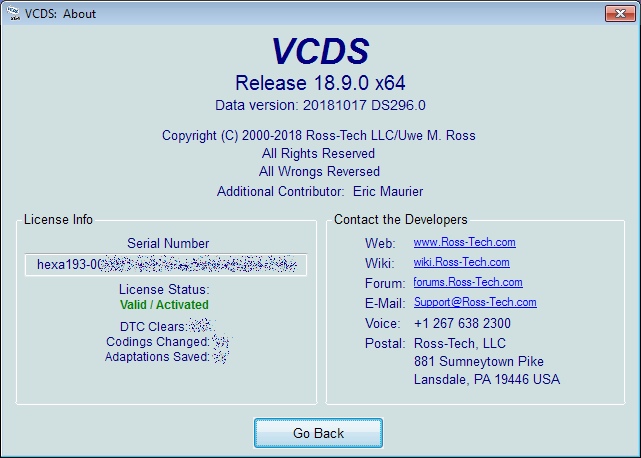Click the VCDS title bar app icon
The height and width of the screenshot is (458, 641).
(13, 13)
